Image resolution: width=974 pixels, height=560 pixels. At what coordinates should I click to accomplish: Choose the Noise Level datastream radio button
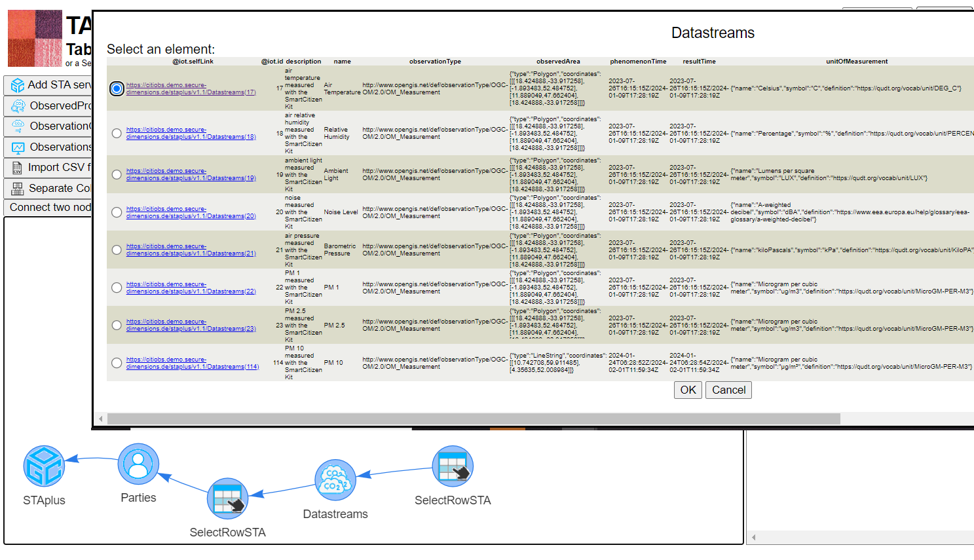[x=117, y=212]
